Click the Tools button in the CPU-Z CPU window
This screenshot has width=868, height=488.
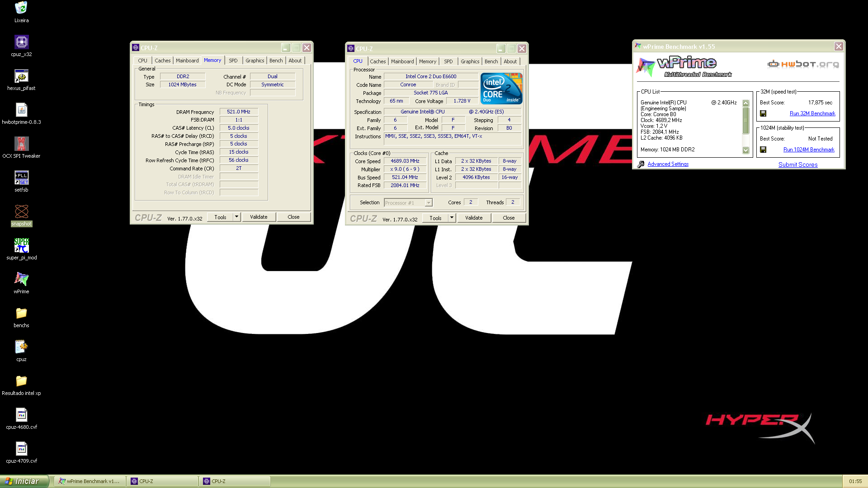[435, 218]
